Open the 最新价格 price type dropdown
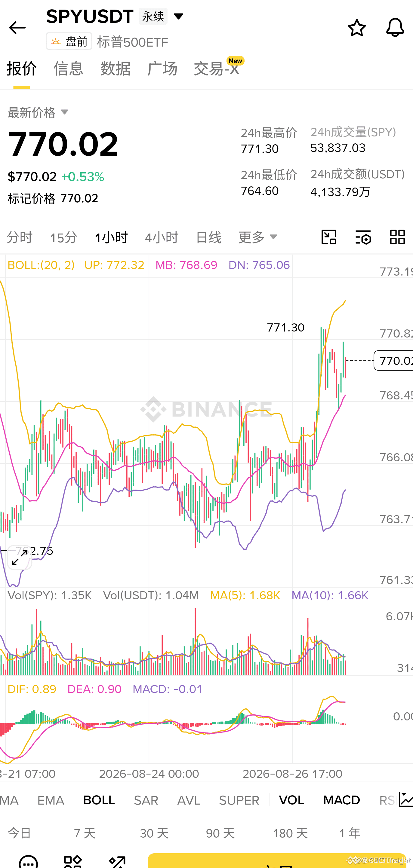Image resolution: width=413 pixels, height=868 pixels. pos(38,112)
